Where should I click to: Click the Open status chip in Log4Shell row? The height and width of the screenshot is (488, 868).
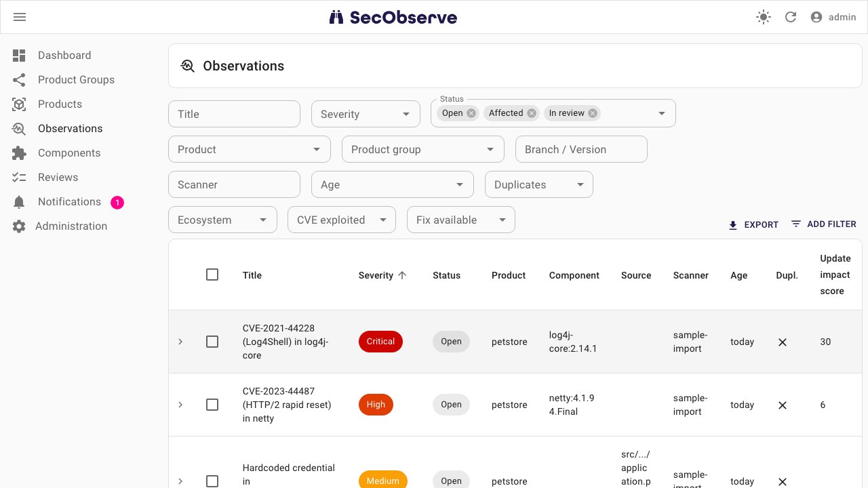click(451, 342)
